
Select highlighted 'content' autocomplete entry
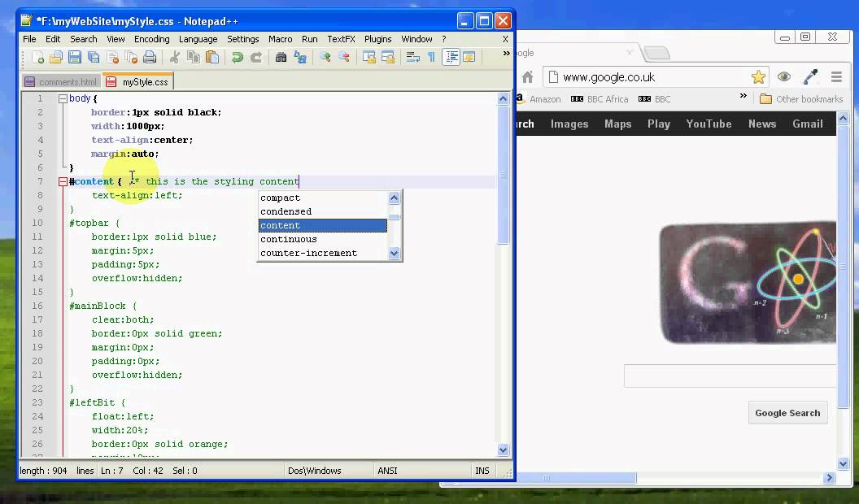(x=323, y=225)
